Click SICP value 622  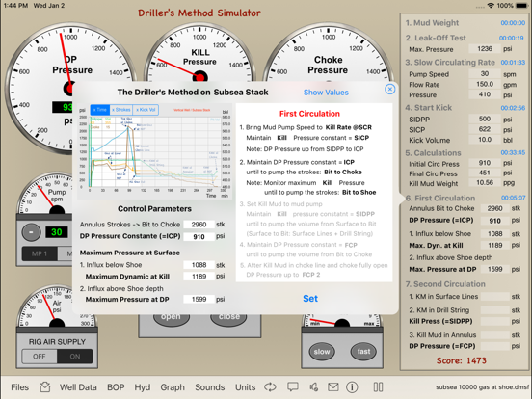click(x=485, y=129)
